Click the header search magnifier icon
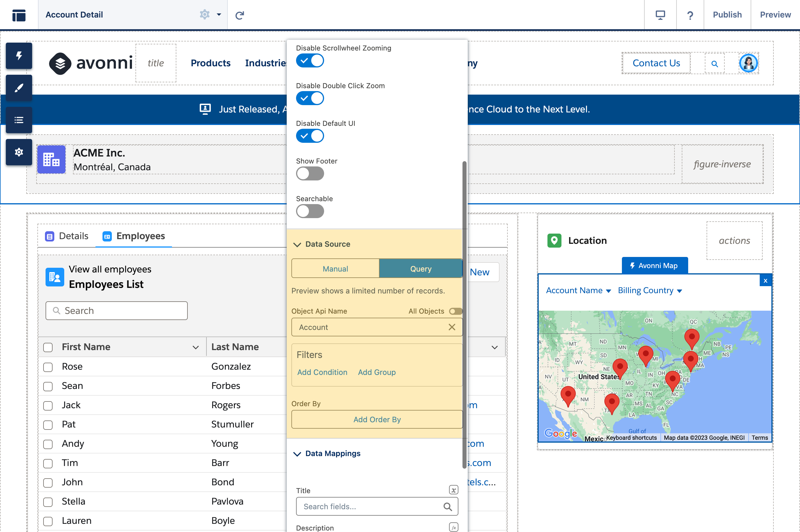Image resolution: width=800 pixels, height=532 pixels. (714, 63)
